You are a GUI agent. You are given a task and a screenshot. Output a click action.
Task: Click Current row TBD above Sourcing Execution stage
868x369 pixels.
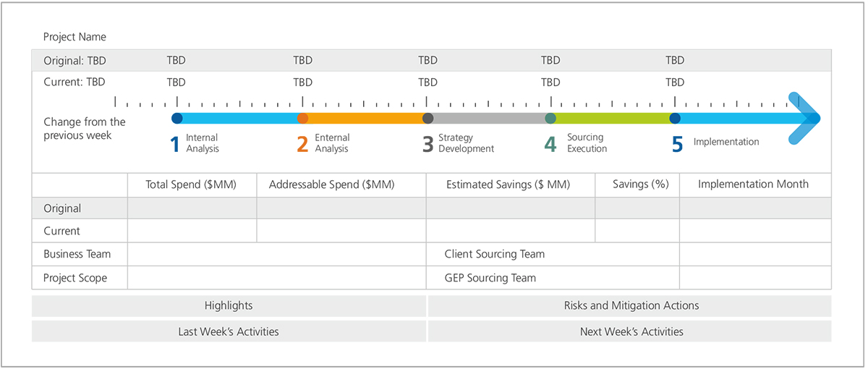550,82
